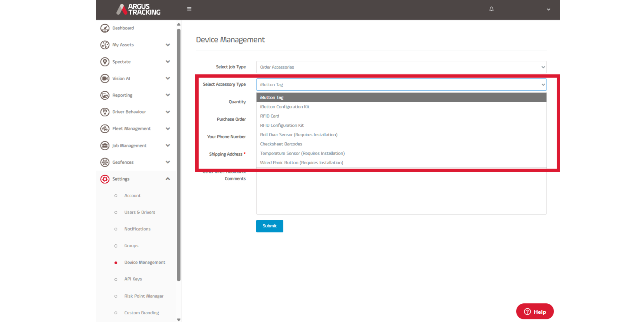Click the Job Management briefcase icon

pyautogui.click(x=105, y=146)
